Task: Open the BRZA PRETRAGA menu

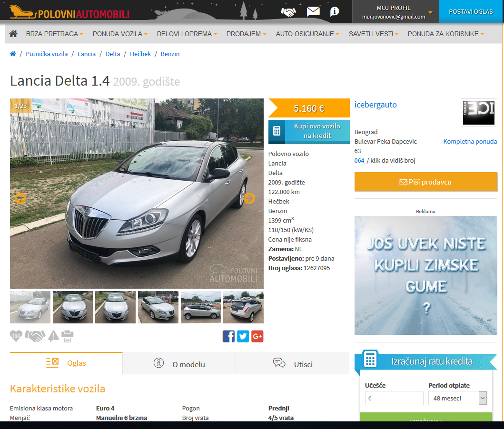Action: pyautogui.click(x=55, y=34)
